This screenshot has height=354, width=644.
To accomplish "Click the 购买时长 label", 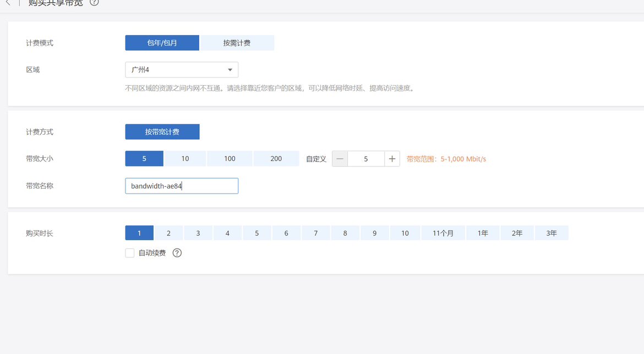I will (x=40, y=233).
